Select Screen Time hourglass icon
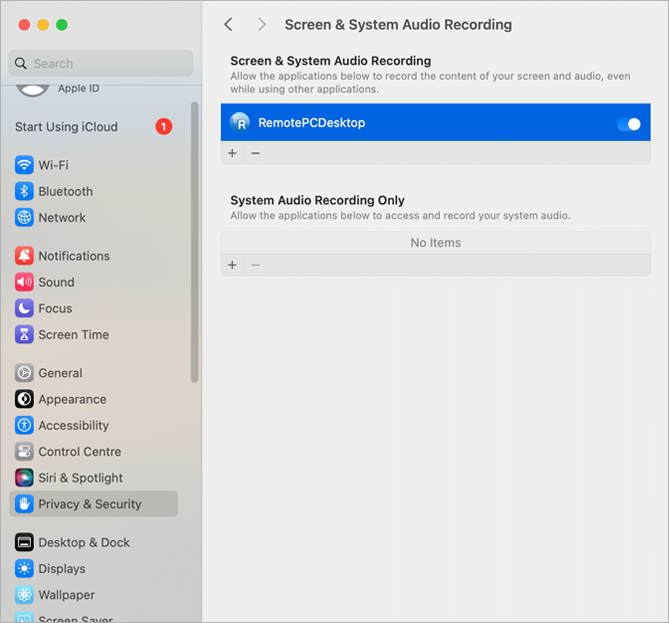The image size is (669, 623). point(24,334)
